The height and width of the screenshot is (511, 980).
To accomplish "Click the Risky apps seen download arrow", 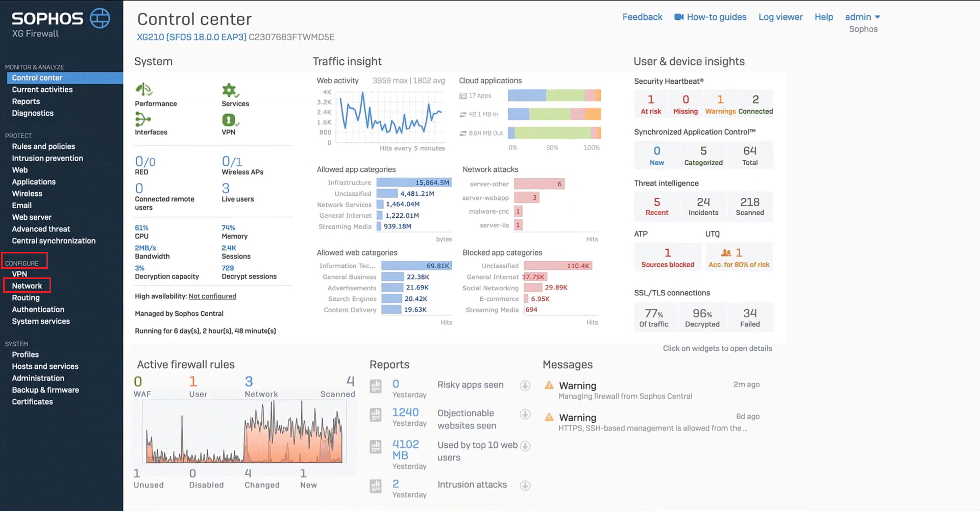I will point(525,386).
